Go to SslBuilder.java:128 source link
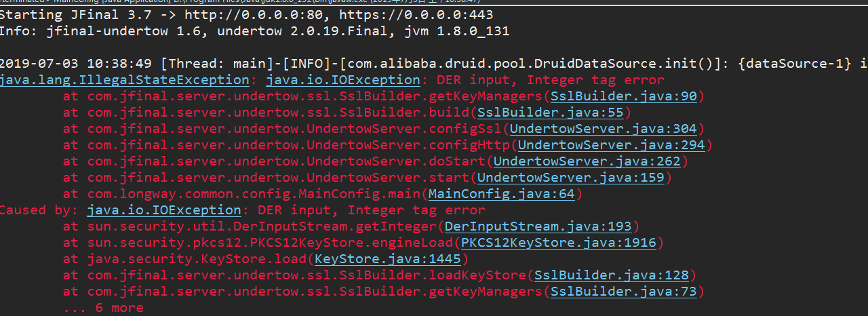Image resolution: width=868 pixels, height=316 pixels. click(x=612, y=275)
